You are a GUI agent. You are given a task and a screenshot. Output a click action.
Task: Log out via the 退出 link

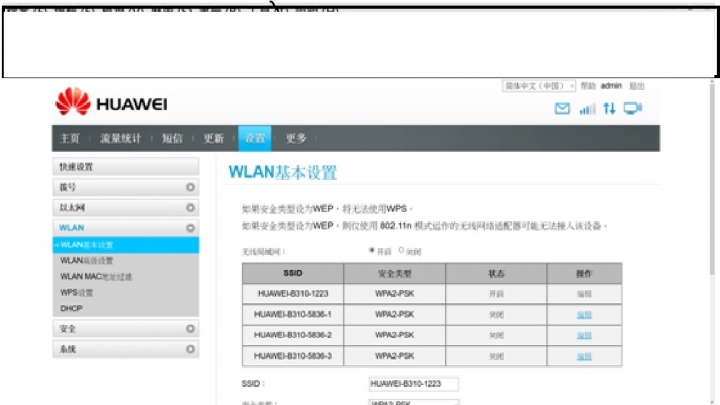636,86
